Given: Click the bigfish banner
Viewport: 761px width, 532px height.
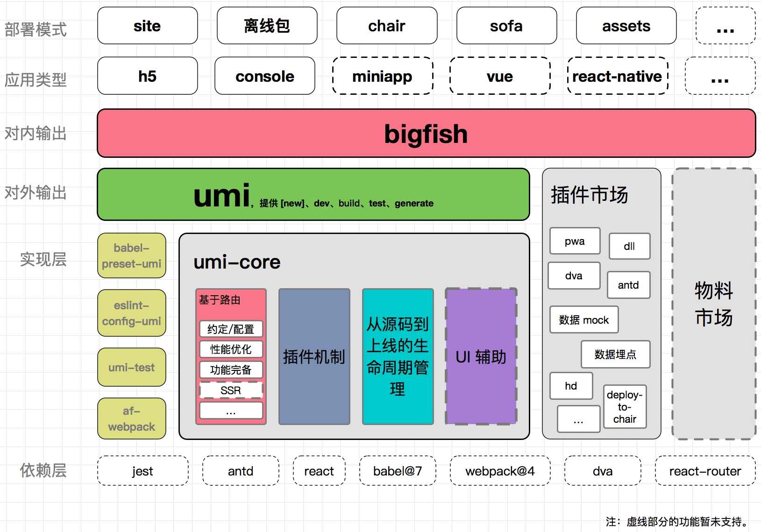Looking at the screenshot, I should tap(426, 134).
